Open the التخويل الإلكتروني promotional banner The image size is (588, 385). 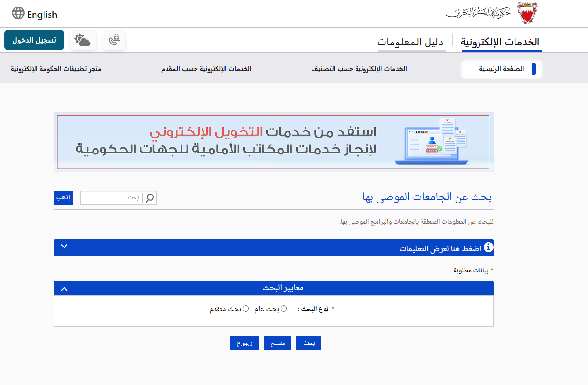pyautogui.click(x=274, y=142)
